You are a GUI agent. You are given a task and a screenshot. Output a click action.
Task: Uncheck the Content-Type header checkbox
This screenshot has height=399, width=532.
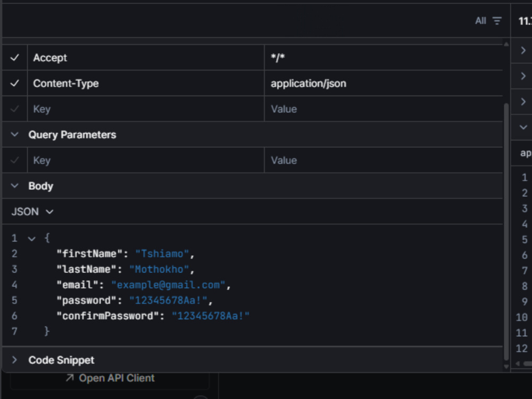click(x=14, y=83)
